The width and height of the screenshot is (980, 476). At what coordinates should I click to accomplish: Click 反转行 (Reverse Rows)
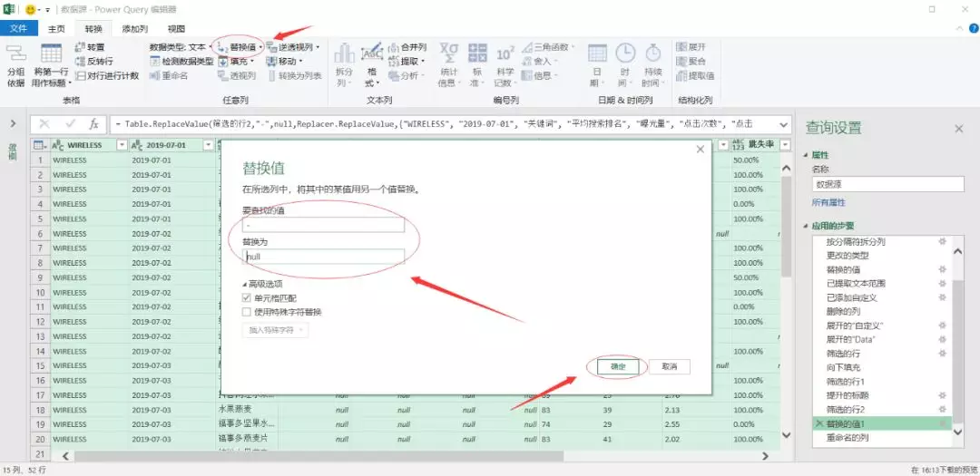pyautogui.click(x=93, y=62)
